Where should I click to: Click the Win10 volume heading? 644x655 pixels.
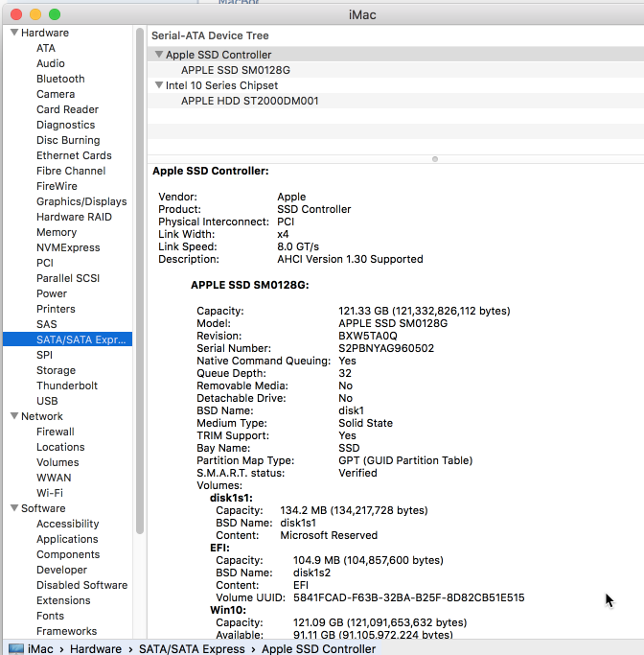[228, 610]
